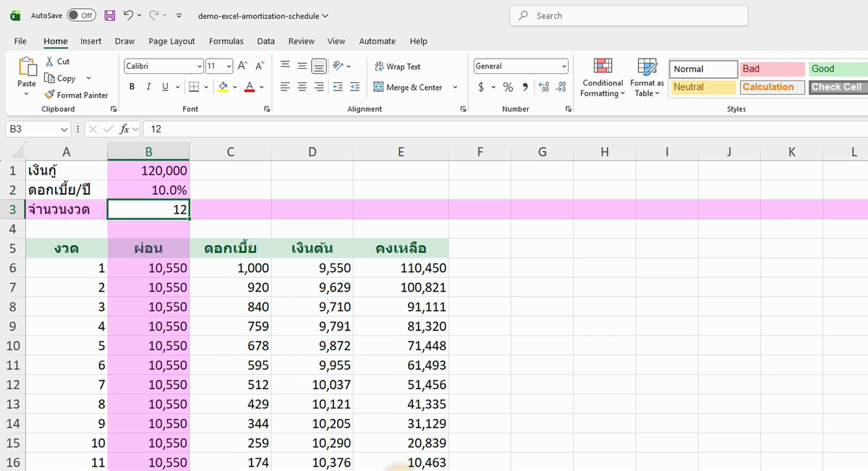This screenshot has width=868, height=471.
Task: Open the General number format dropdown
Action: [x=564, y=66]
